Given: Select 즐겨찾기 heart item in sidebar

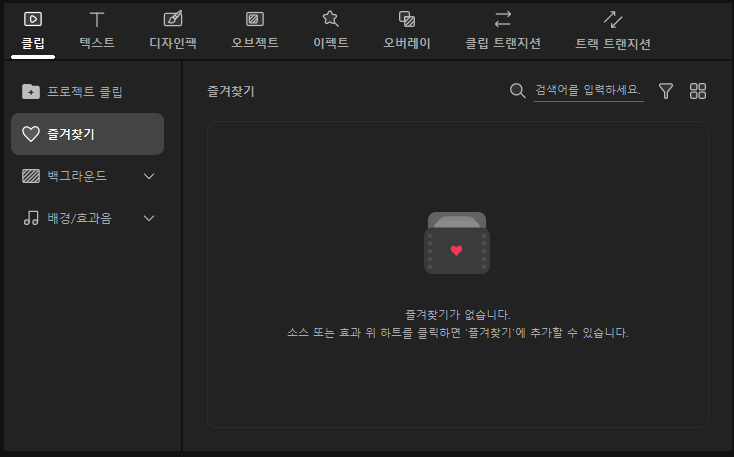Looking at the screenshot, I should coord(87,134).
